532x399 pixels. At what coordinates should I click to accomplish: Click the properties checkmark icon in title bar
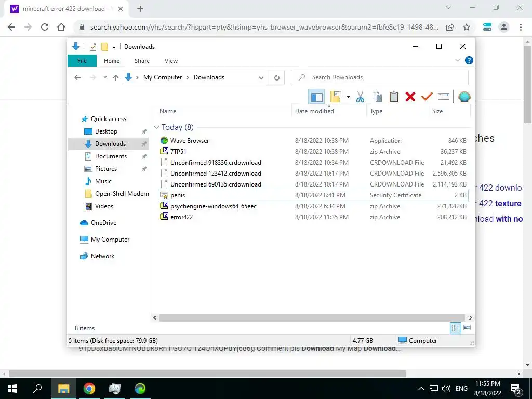coord(93,47)
